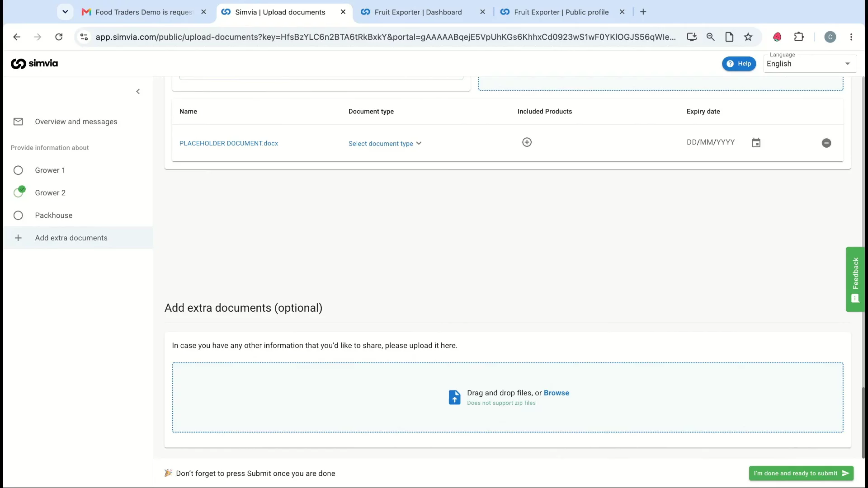Switch to Food Traders Demo Gmail tab
Viewport: 868px width, 488px height.
144,12
